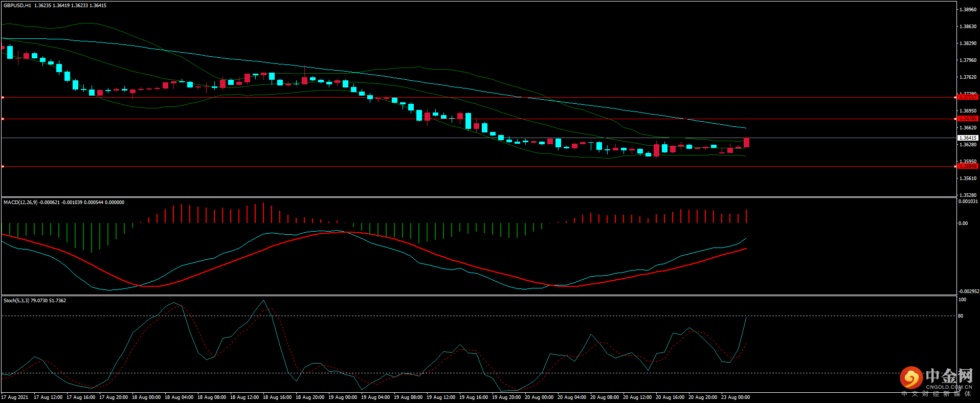Click the 18 Aug 12:00 time label
Viewport: 980px width, 403px height.
pos(244,397)
